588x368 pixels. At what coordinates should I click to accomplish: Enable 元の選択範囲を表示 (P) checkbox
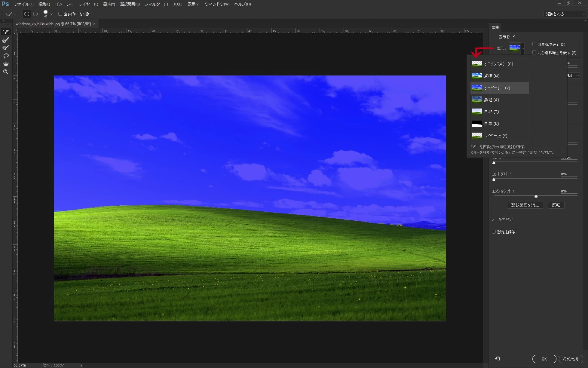(534, 52)
